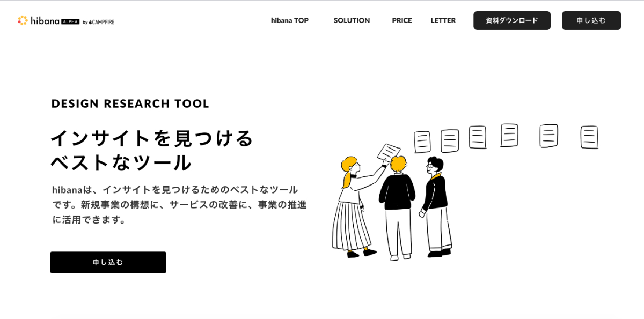
Task: Click the leftmost document sheet on the wall
Action: coord(422,142)
